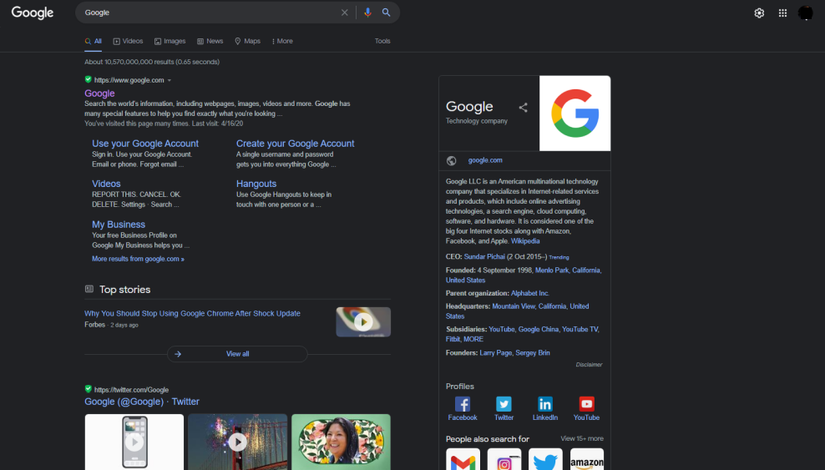Open the LinkedIn profile icon
Screen dimensions: 825x470
point(545,404)
